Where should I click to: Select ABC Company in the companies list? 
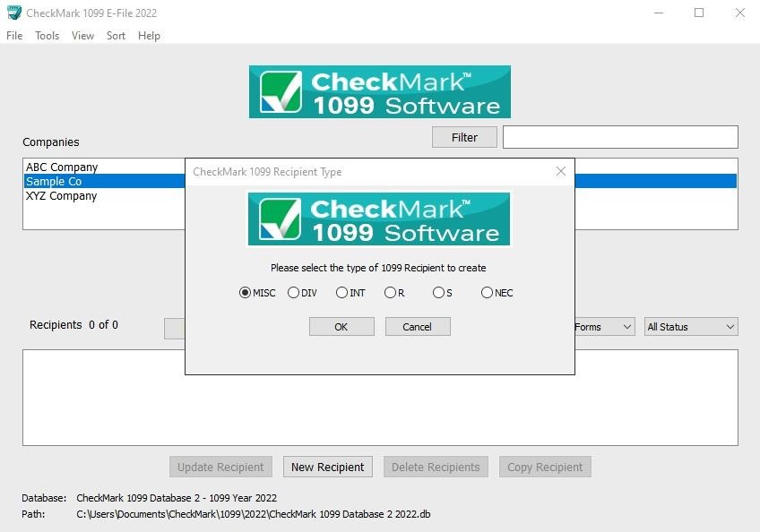click(62, 167)
